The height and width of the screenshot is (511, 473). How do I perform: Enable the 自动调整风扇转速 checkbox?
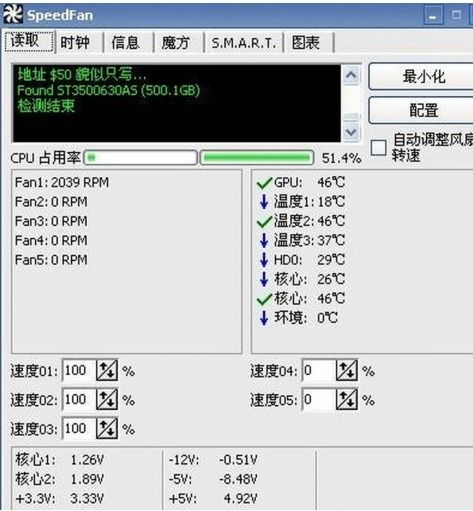pos(379,147)
